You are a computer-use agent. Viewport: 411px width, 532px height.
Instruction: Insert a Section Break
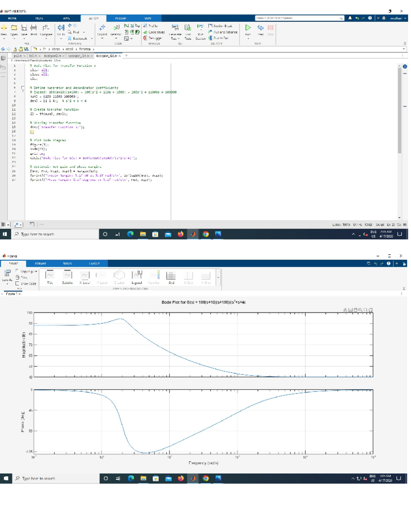tap(220, 26)
